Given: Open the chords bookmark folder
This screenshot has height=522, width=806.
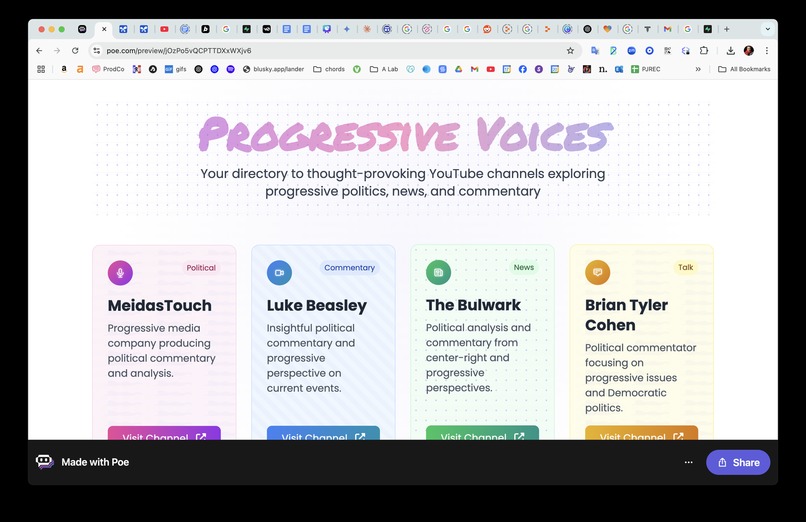Looking at the screenshot, I should tap(329, 69).
